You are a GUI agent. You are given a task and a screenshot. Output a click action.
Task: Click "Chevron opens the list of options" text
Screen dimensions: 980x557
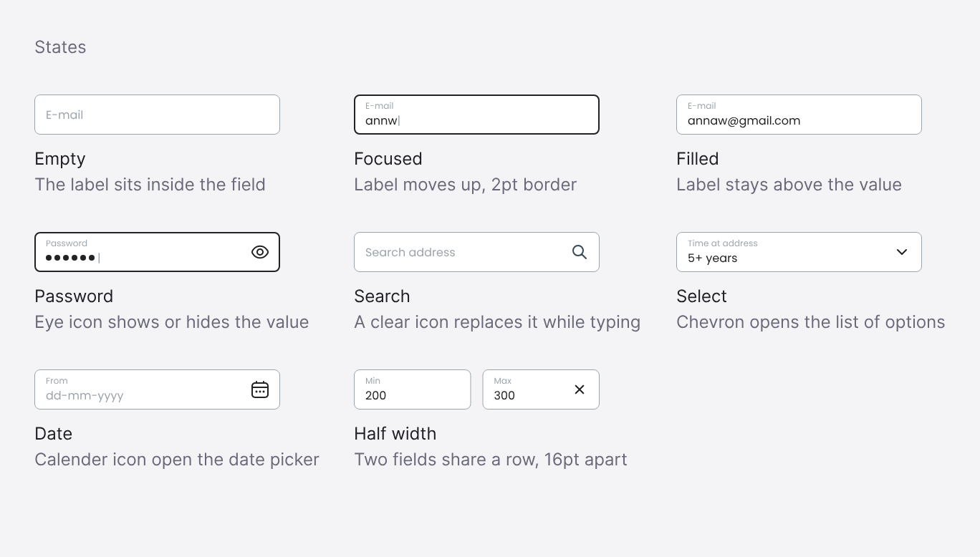[811, 322]
